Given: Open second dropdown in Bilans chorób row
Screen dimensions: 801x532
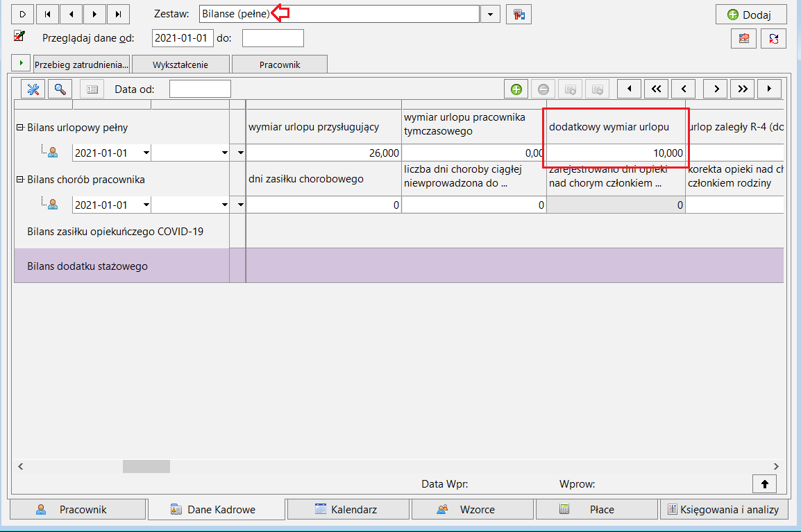Looking at the screenshot, I should point(224,205).
